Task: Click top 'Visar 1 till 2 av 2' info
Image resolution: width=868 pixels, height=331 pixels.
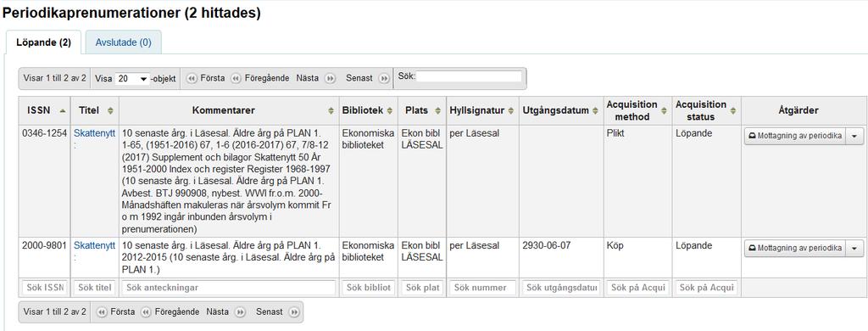Action: click(x=55, y=79)
